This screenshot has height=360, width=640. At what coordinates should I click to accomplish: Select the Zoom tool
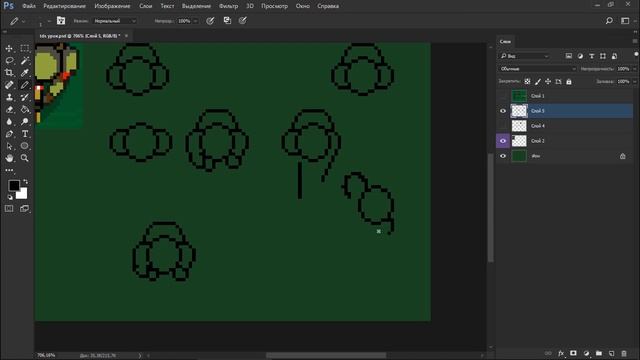[x=24, y=158]
